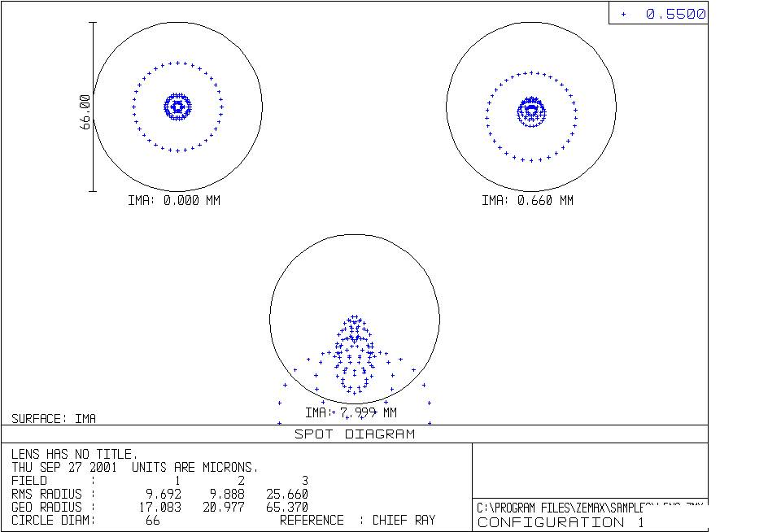Click the THU SEP 27 2001 date
Image resolution: width=781 pixels, height=532 pixels.
(63, 468)
